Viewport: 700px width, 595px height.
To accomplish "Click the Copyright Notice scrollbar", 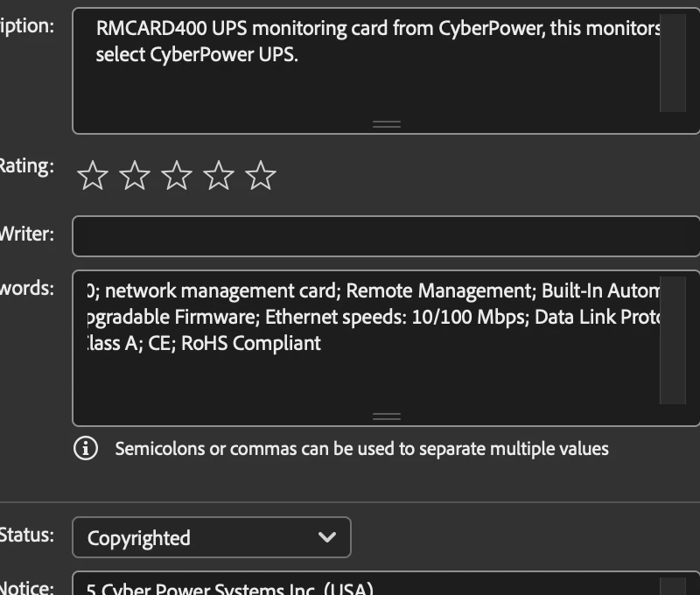I will [x=673, y=586].
